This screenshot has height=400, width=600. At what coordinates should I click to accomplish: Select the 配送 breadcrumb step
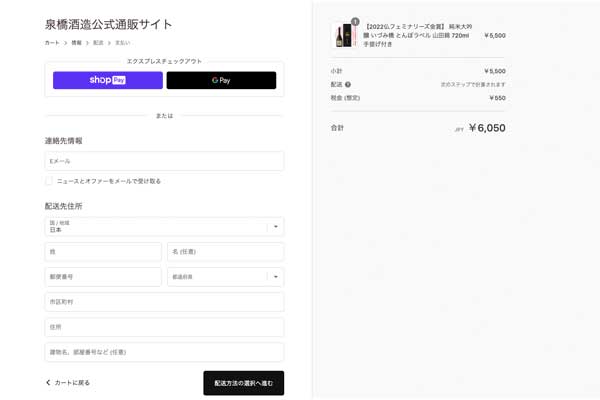pos(98,43)
